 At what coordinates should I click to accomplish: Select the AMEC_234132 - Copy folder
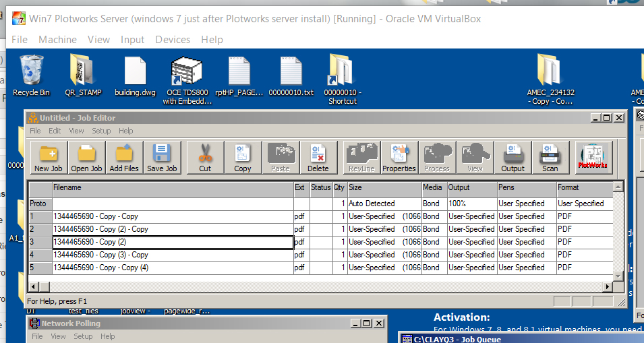(x=550, y=80)
